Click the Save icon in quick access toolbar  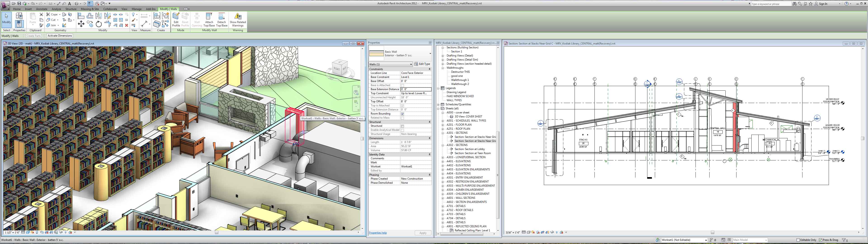point(19,3)
